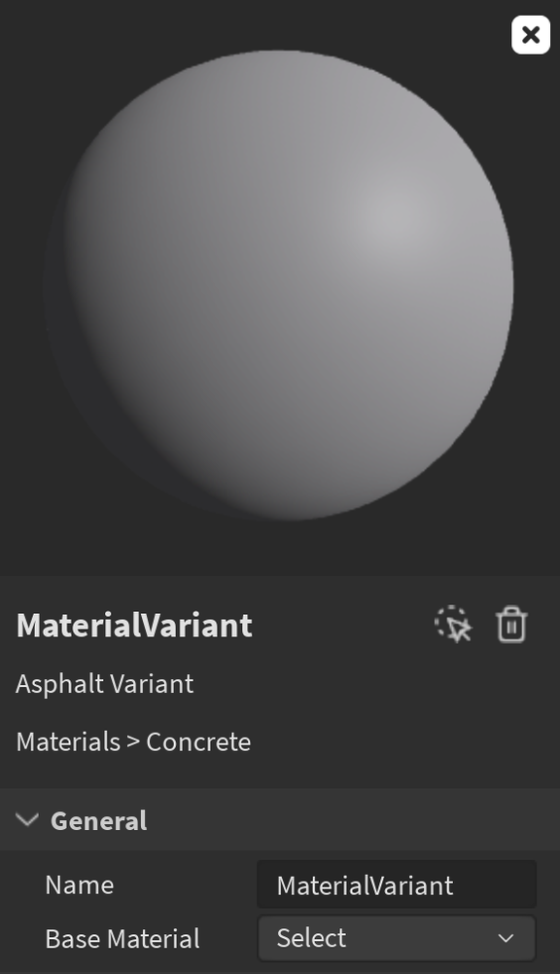This screenshot has height=974, width=560.
Task: Click the General section header label
Action: pyautogui.click(x=99, y=820)
